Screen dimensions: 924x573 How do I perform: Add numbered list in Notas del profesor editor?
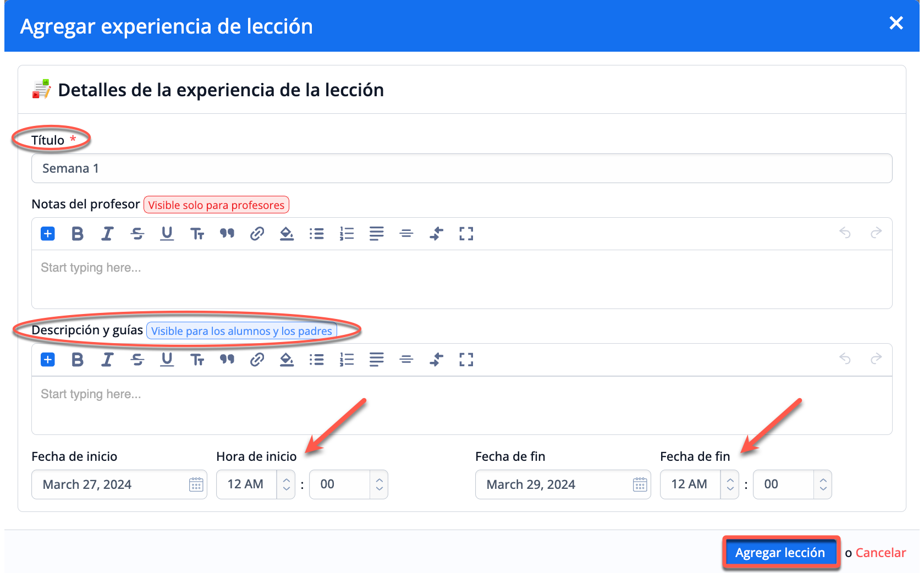click(x=346, y=234)
